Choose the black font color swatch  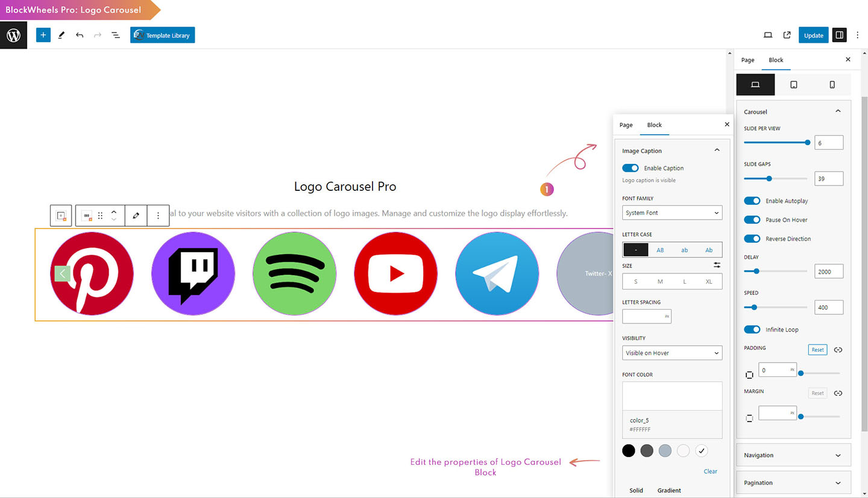pyautogui.click(x=629, y=450)
